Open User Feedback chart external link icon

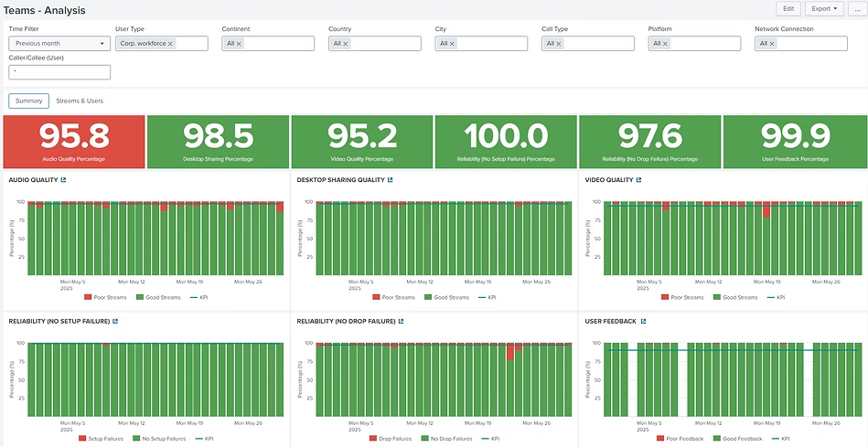point(644,321)
